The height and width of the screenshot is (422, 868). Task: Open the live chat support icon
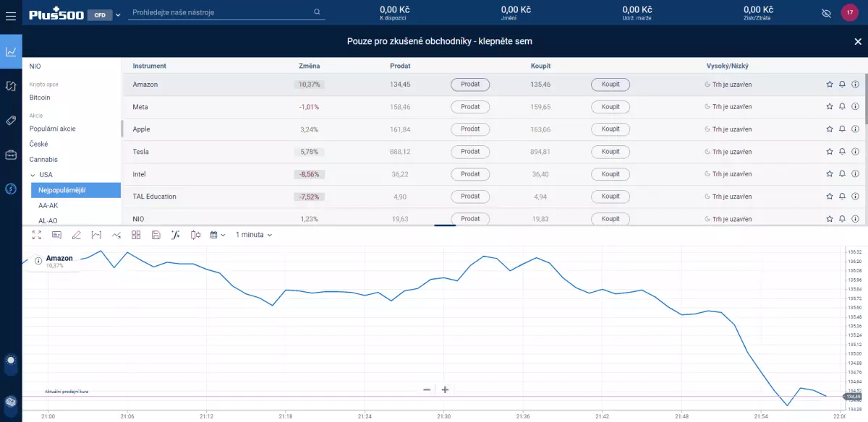point(11,402)
